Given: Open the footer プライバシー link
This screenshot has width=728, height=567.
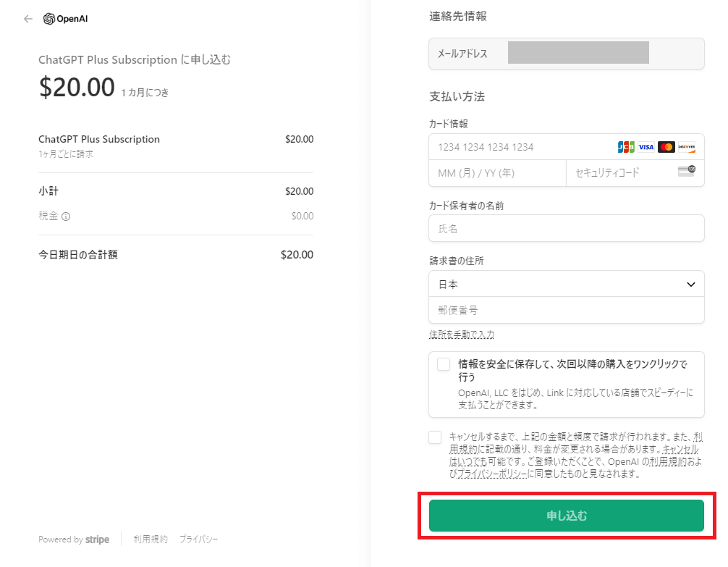Looking at the screenshot, I should coord(198,539).
